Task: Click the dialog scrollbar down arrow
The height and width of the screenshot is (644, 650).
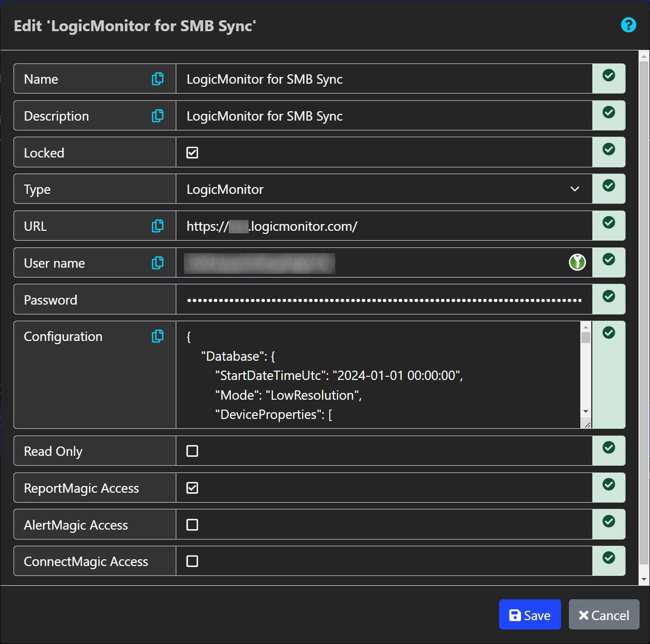Action: tap(644, 579)
